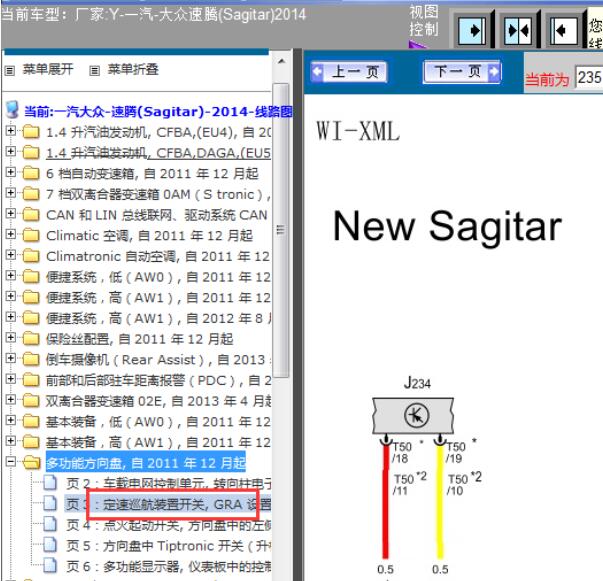Screen dimensions: 603x581
Task: Click the yellow wire at T50/19
Action: pos(440,500)
